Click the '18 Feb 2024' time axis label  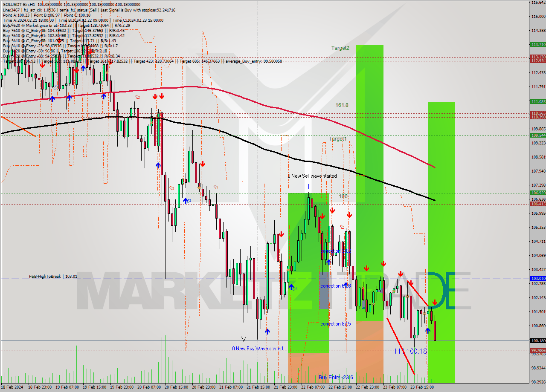pyautogui.click(x=12, y=388)
